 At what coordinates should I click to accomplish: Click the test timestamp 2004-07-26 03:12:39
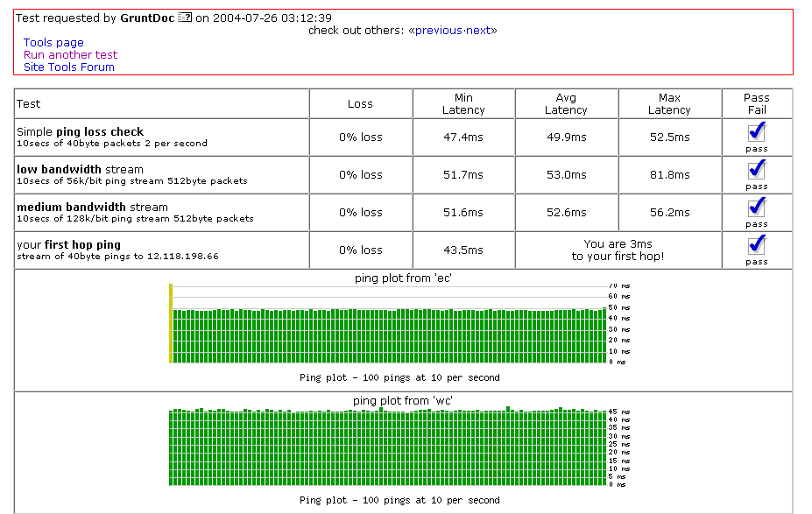click(x=272, y=18)
